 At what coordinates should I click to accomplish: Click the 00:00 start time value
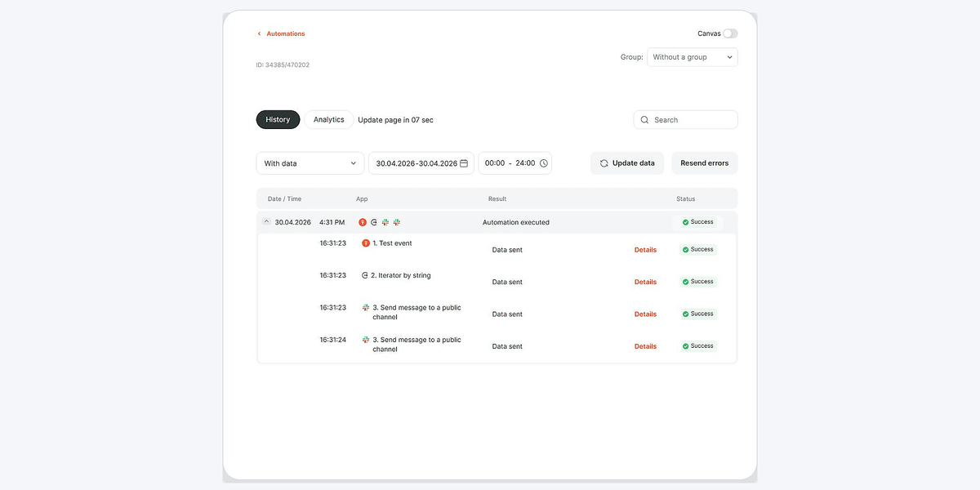[495, 163]
